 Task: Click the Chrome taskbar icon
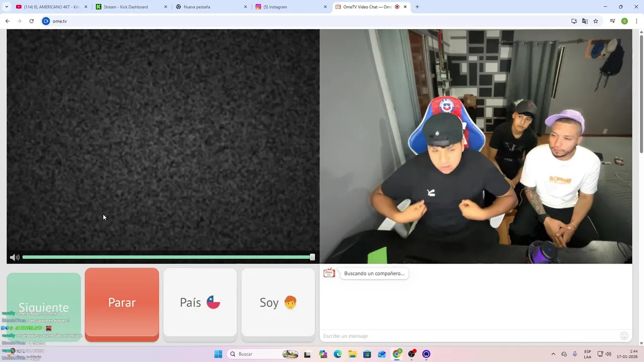(397, 354)
